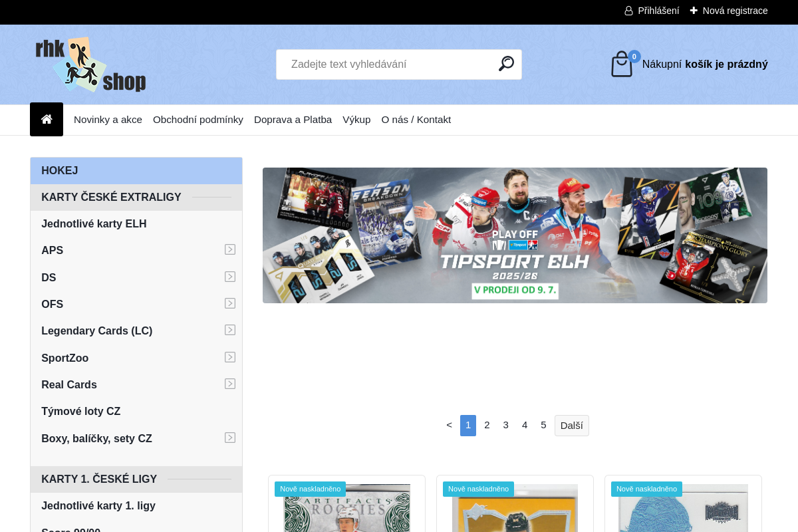Click the APS category label

point(52,251)
